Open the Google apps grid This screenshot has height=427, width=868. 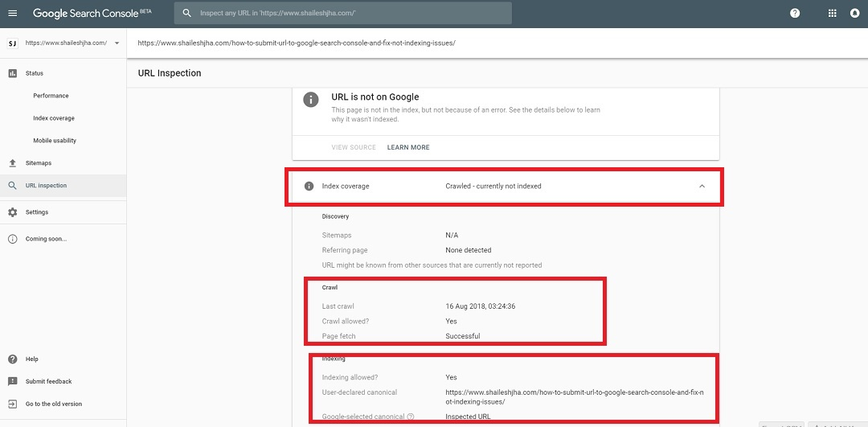click(832, 14)
